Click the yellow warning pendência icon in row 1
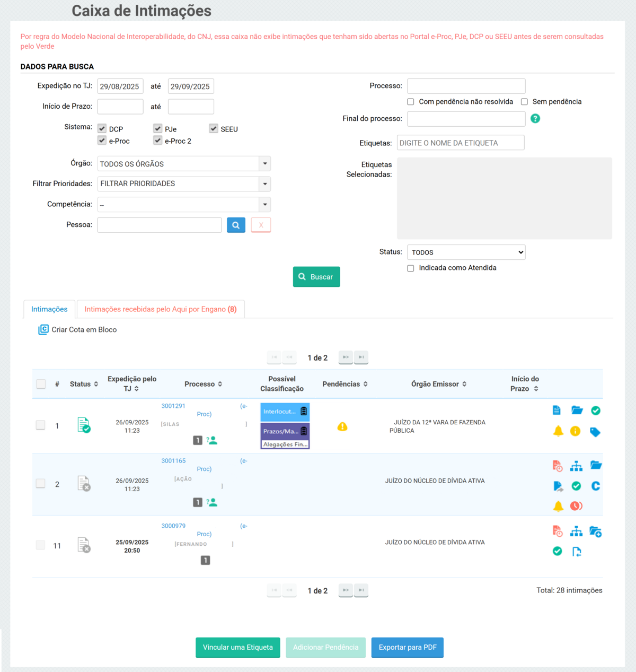This screenshot has width=636, height=672. [342, 426]
